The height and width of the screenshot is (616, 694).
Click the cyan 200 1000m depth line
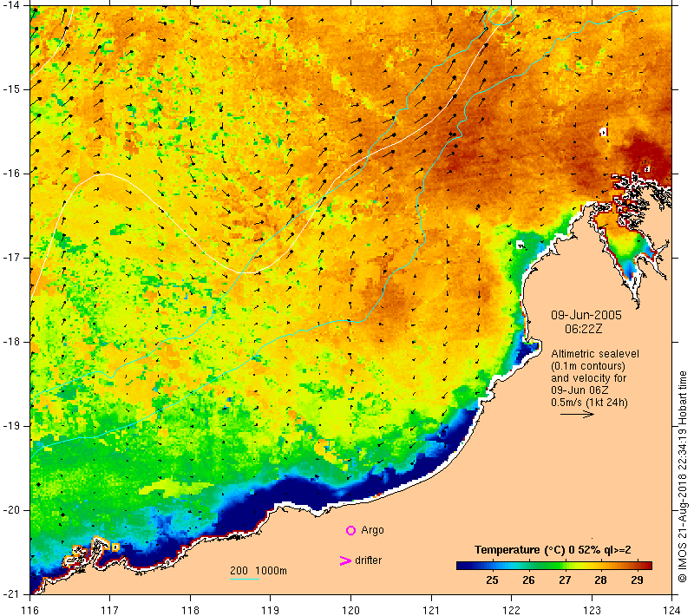245,579
